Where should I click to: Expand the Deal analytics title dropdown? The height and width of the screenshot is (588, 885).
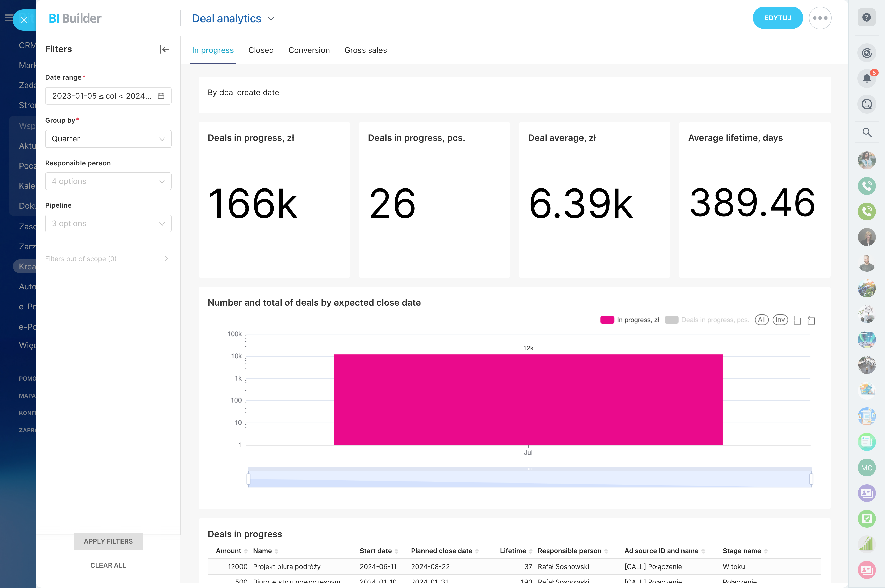271,19
